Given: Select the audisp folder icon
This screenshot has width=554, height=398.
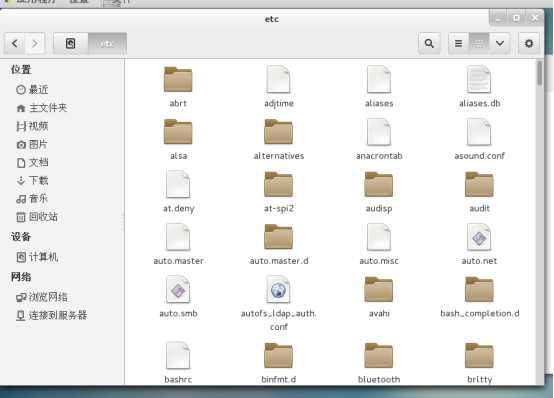Looking at the screenshot, I should 379,184.
